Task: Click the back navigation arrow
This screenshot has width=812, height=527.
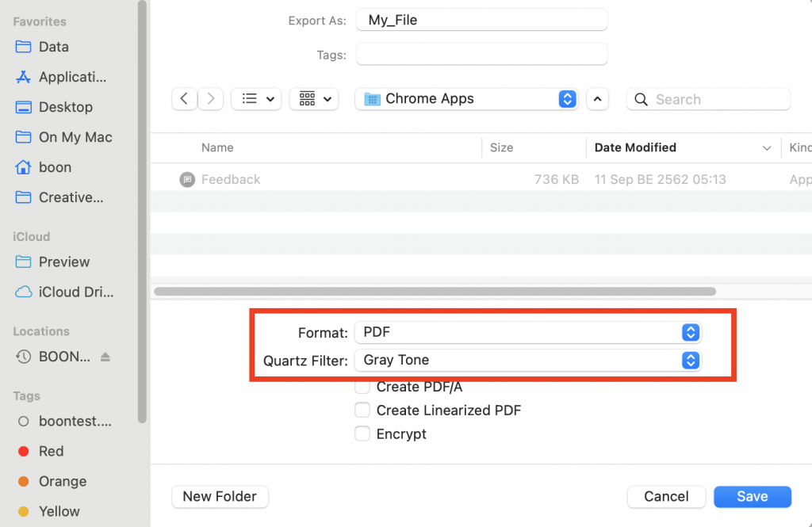Action: pos(184,99)
